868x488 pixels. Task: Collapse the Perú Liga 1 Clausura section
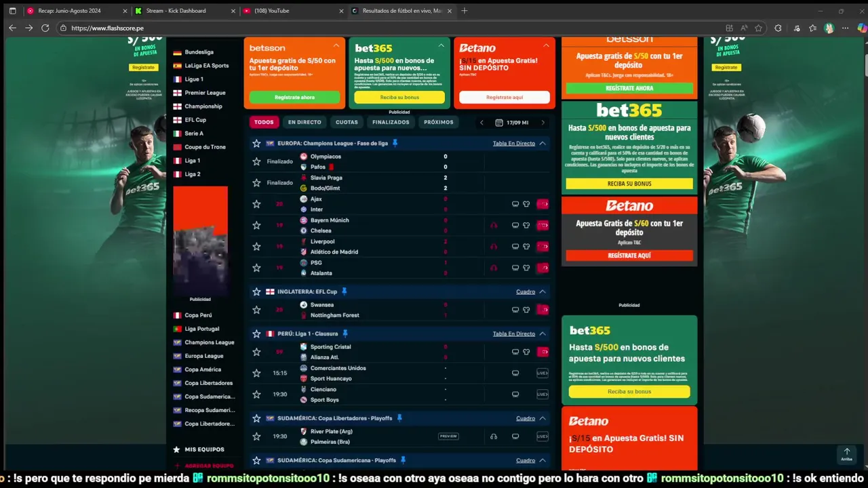point(542,333)
